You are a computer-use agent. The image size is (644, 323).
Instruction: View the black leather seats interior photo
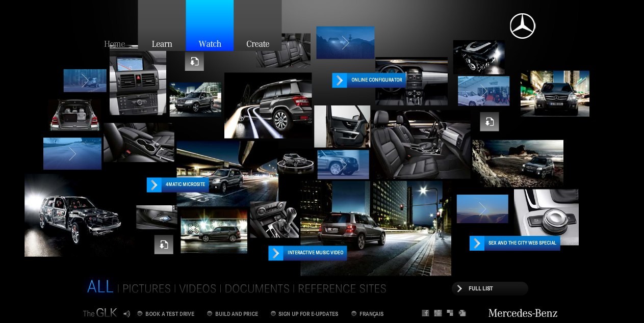tap(421, 144)
